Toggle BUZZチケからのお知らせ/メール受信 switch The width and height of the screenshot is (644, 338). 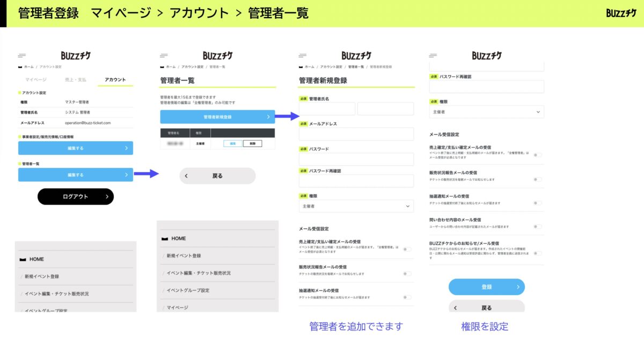coord(537,253)
